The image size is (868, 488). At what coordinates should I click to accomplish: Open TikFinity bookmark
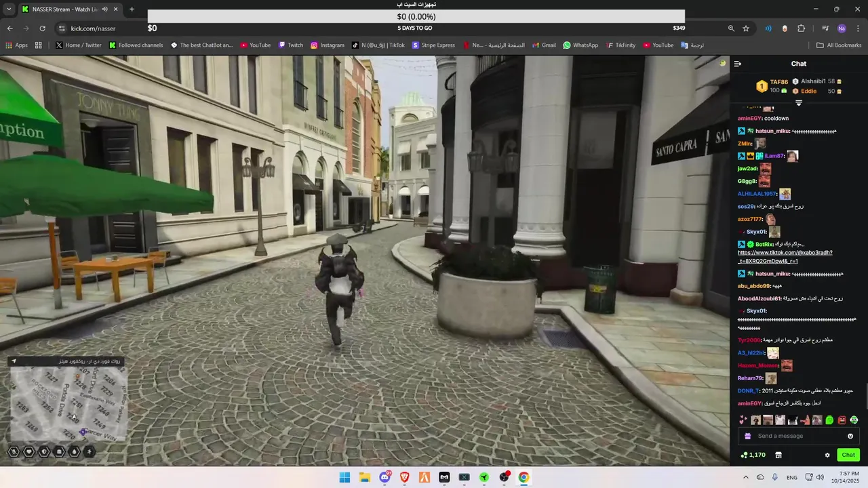tap(620, 45)
